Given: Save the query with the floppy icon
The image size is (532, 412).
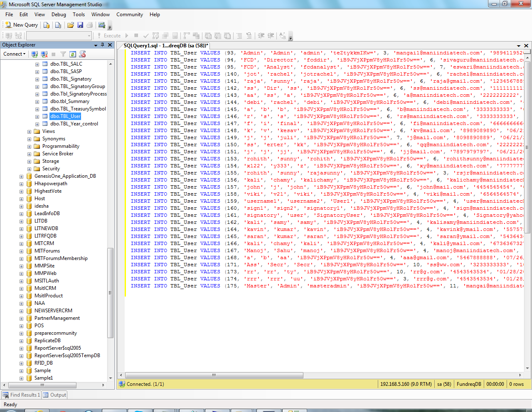Looking at the screenshot, I should [80, 25].
